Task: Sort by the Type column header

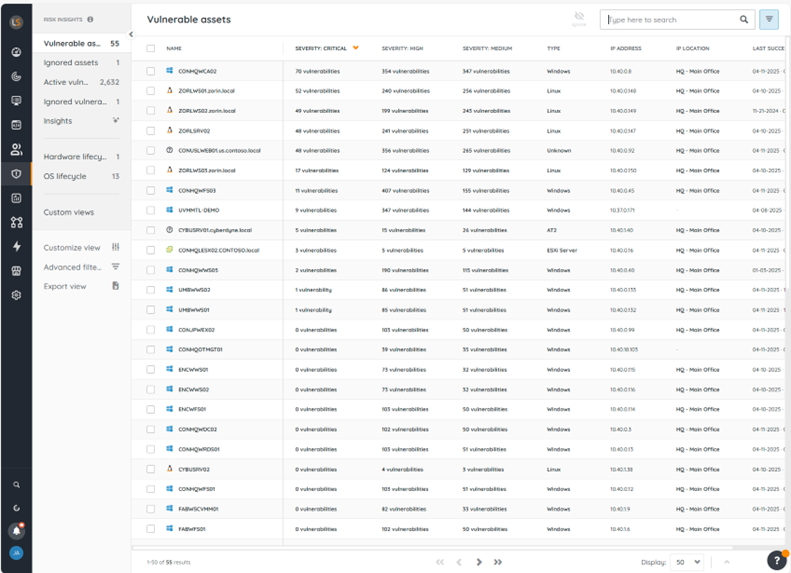Action: [553, 48]
